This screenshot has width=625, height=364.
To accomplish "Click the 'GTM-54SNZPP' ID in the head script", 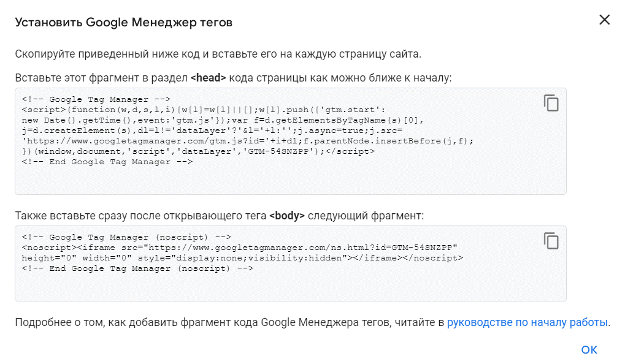I will tap(283, 151).
